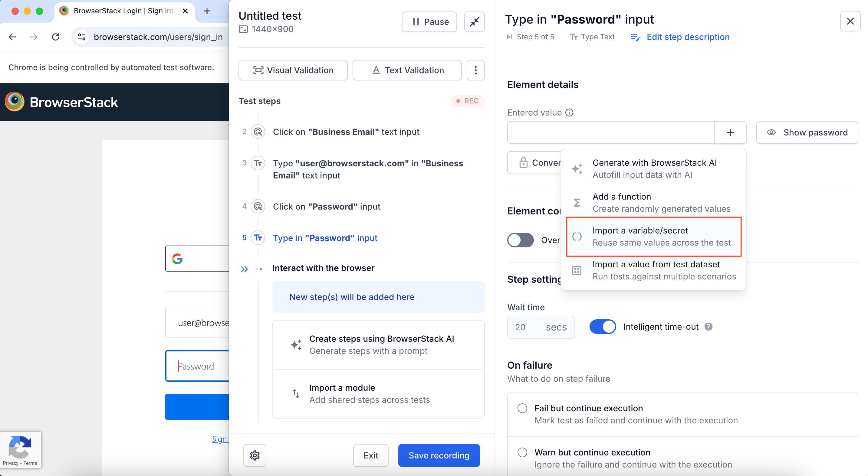
Task: Open a new browser tab
Action: tap(207, 11)
